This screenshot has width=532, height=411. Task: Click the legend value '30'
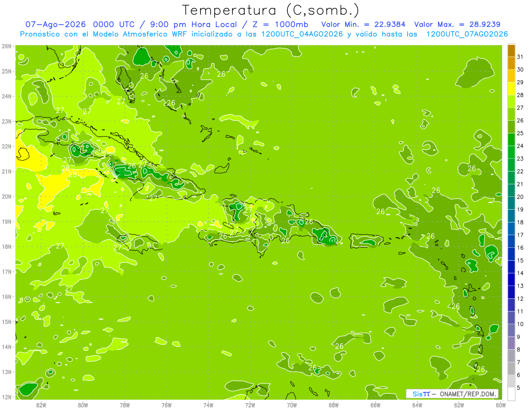pyautogui.click(x=520, y=70)
